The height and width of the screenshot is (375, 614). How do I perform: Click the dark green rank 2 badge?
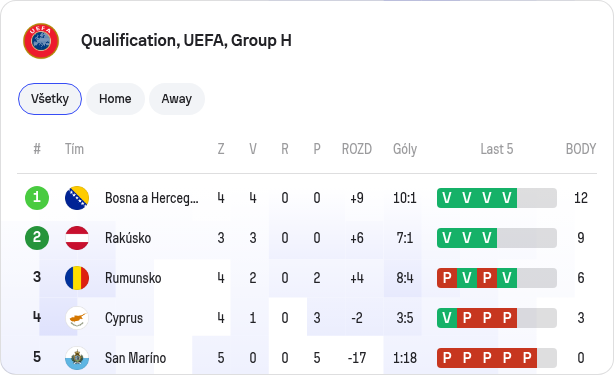pyautogui.click(x=37, y=238)
